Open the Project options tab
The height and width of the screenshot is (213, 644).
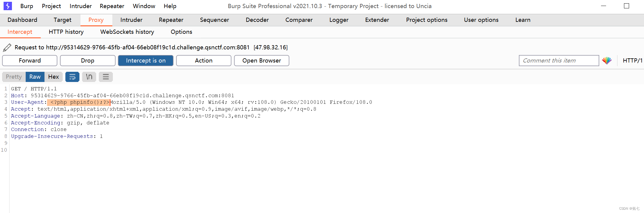pos(427,20)
